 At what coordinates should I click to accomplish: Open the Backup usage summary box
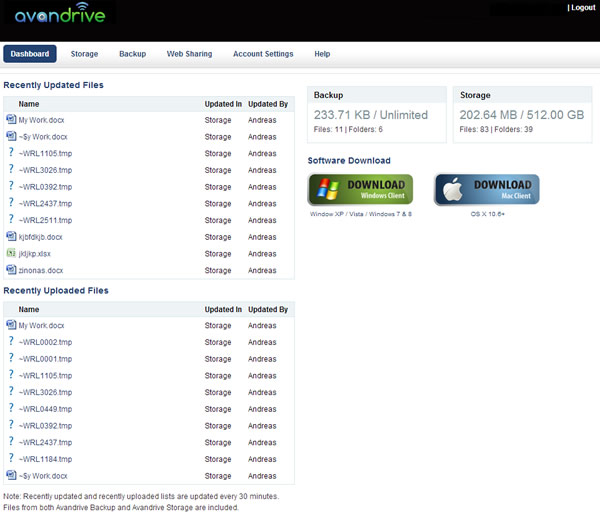tap(377, 115)
